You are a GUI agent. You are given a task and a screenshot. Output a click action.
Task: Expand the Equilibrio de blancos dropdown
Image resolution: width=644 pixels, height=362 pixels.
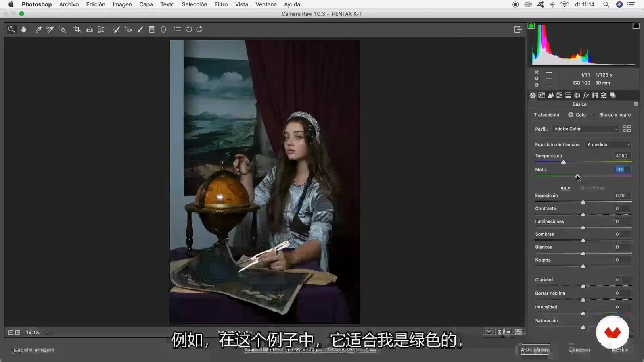[608, 145]
